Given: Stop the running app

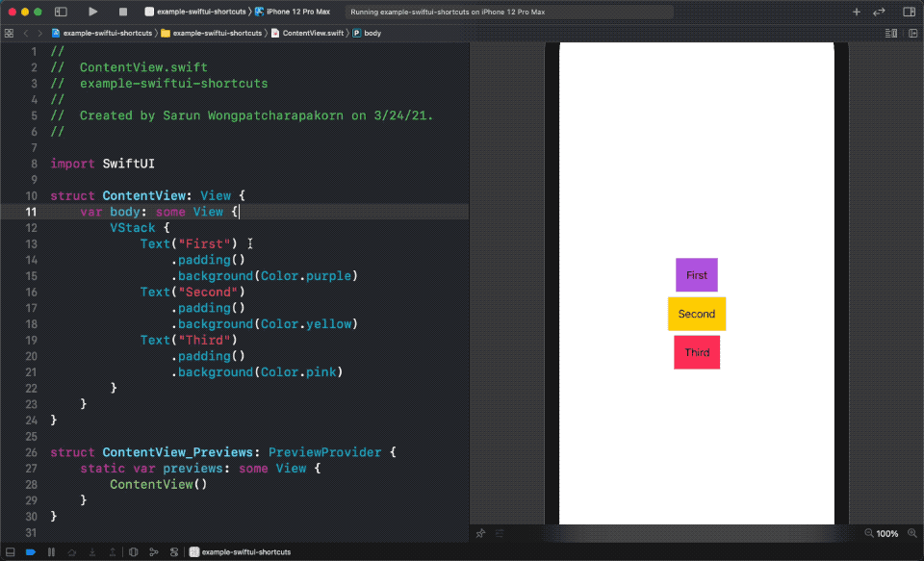Looking at the screenshot, I should click(122, 12).
